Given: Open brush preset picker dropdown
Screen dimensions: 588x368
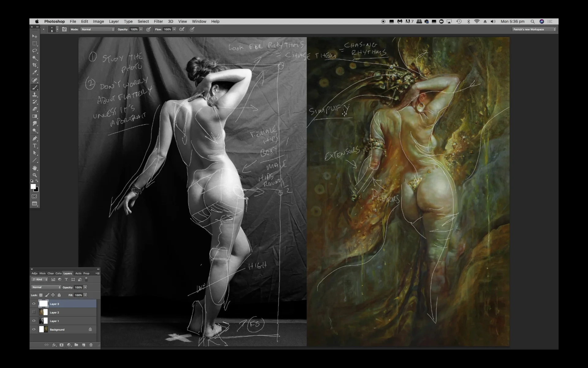Looking at the screenshot, I should coord(57,29).
